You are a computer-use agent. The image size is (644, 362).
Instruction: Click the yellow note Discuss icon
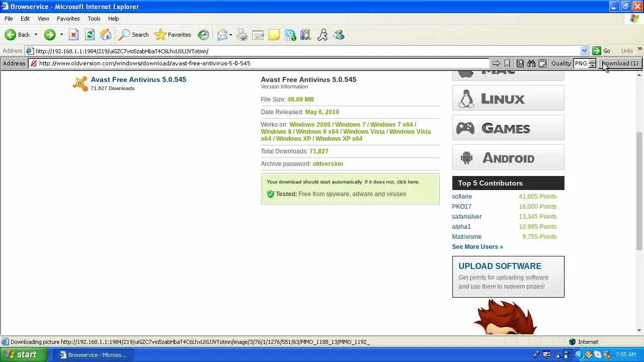pyautogui.click(x=274, y=35)
